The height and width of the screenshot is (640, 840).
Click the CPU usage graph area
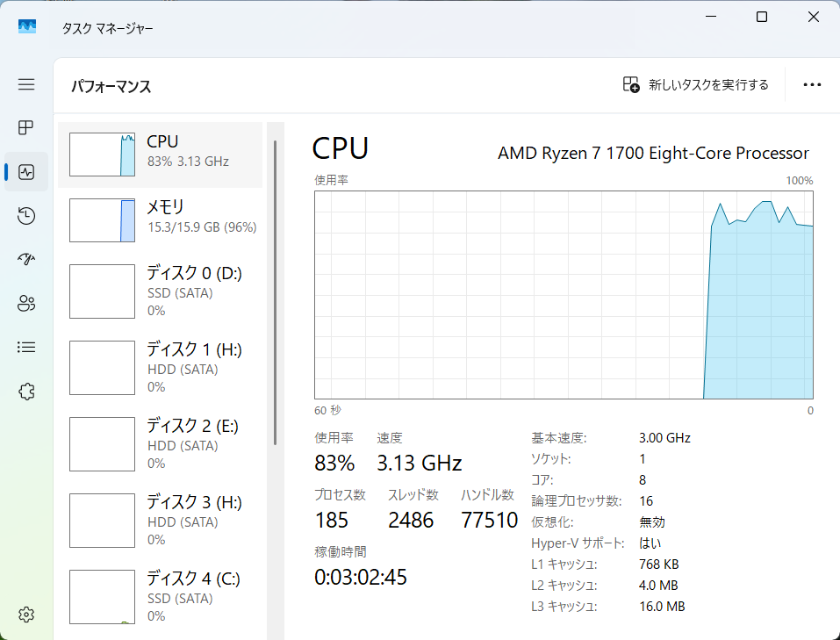564,295
